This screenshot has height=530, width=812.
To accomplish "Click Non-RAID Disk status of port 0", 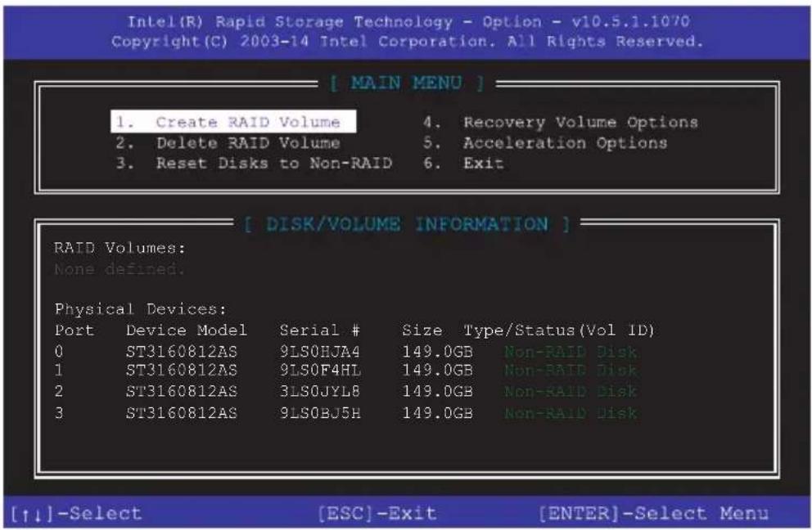I will tap(571, 352).
